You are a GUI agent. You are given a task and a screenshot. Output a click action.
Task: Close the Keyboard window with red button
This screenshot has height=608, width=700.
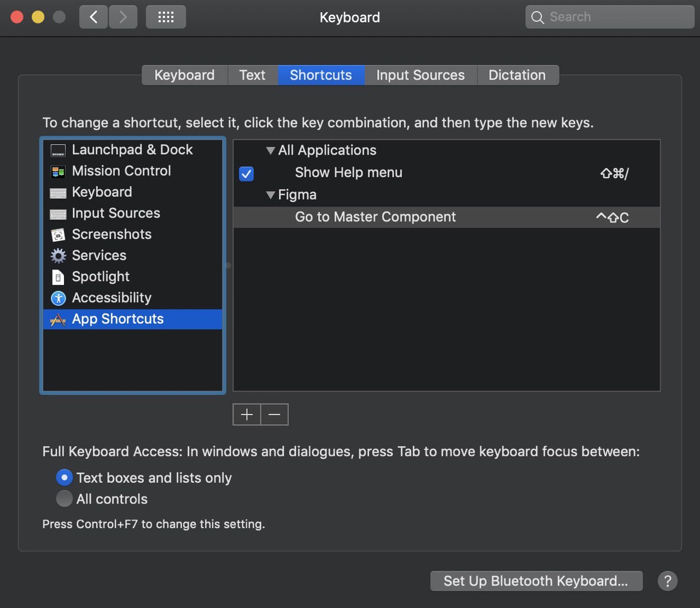17,17
